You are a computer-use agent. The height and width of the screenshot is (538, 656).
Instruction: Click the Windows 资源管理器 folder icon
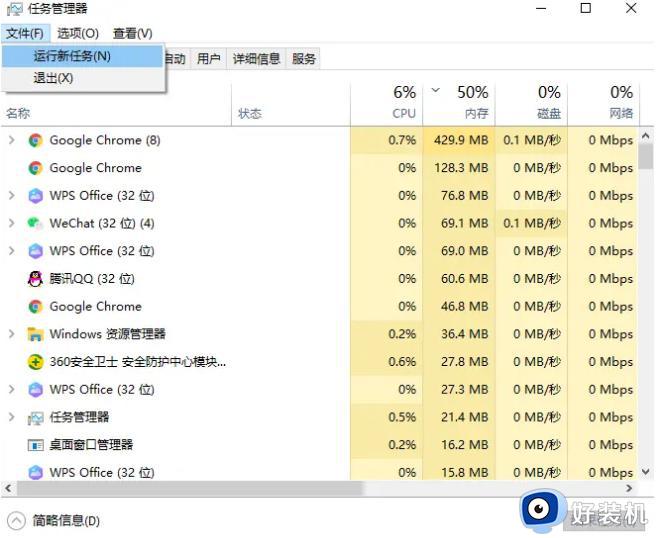coord(36,334)
